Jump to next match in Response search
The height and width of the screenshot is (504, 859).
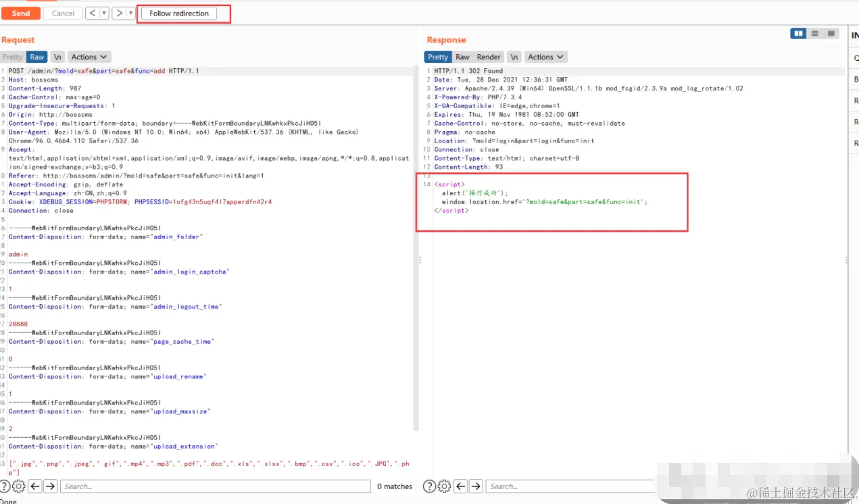[476, 486]
